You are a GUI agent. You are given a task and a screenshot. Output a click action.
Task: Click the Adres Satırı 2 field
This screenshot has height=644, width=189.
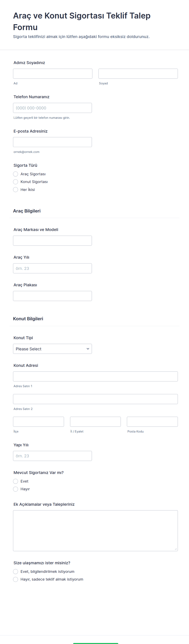[x=95, y=399]
